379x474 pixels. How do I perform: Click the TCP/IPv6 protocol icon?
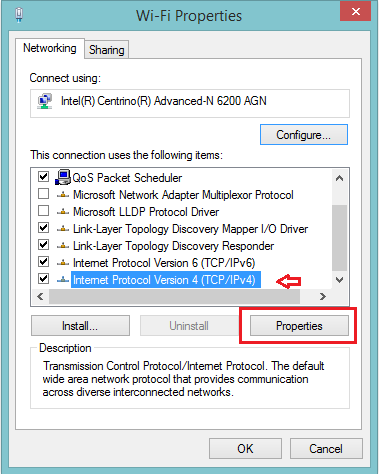click(63, 263)
